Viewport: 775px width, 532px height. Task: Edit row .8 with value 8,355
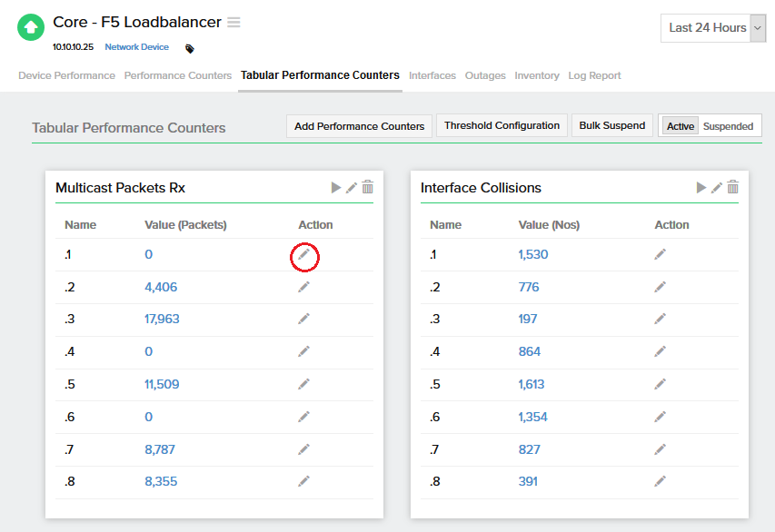(304, 481)
